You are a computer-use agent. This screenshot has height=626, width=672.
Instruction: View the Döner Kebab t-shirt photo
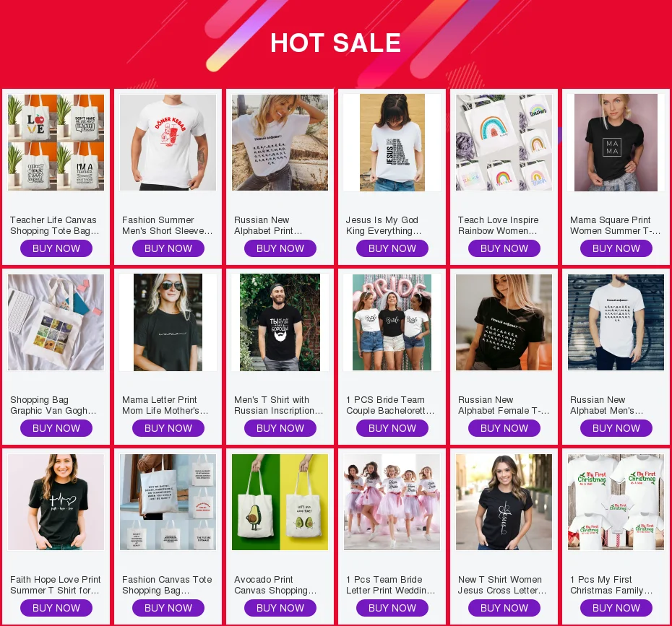(x=168, y=142)
